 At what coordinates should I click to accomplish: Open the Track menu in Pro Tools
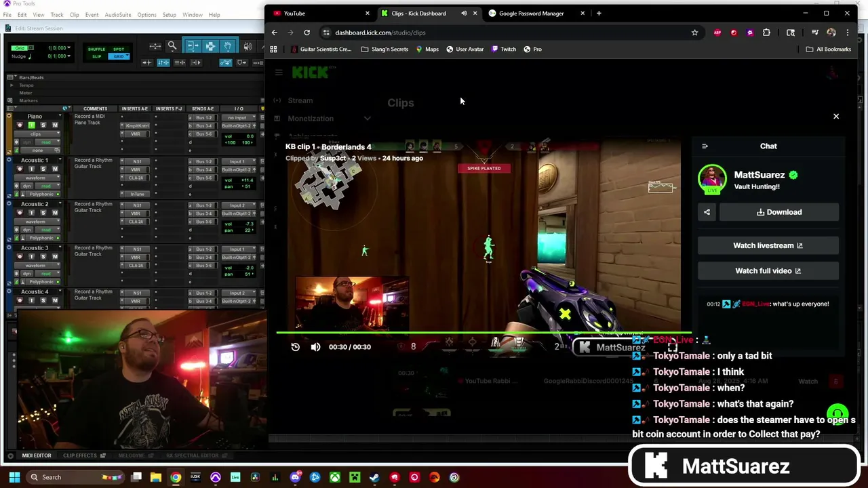tap(57, 15)
